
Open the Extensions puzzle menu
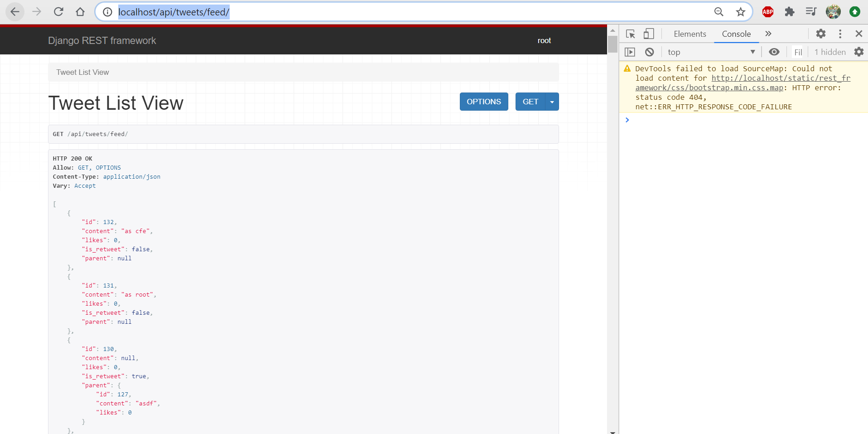tap(790, 12)
